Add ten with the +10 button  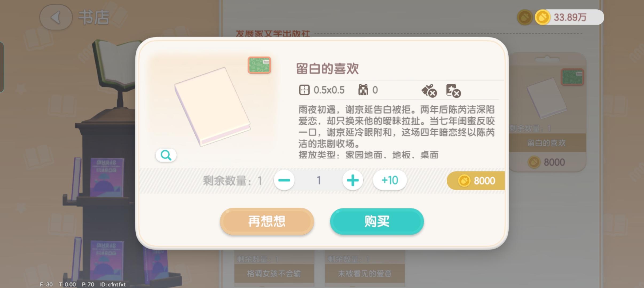coord(390,180)
